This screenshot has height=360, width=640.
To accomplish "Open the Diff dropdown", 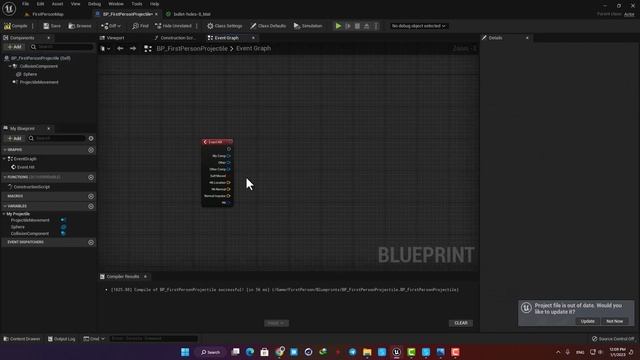I will [111, 26].
